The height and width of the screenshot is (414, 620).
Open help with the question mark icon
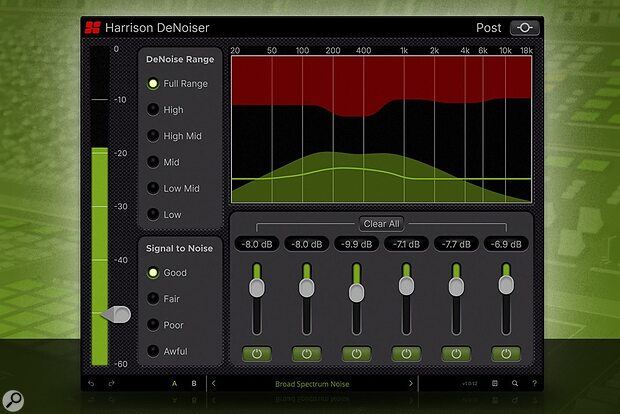[534, 383]
